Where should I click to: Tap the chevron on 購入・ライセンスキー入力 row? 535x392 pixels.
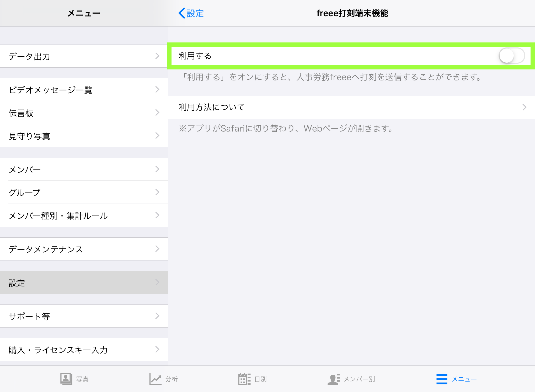coord(157,349)
